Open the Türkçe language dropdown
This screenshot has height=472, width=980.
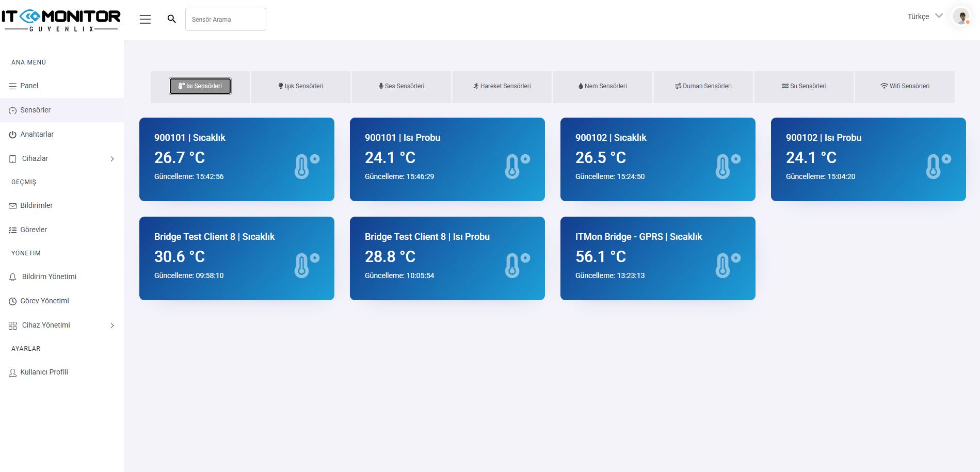925,17
